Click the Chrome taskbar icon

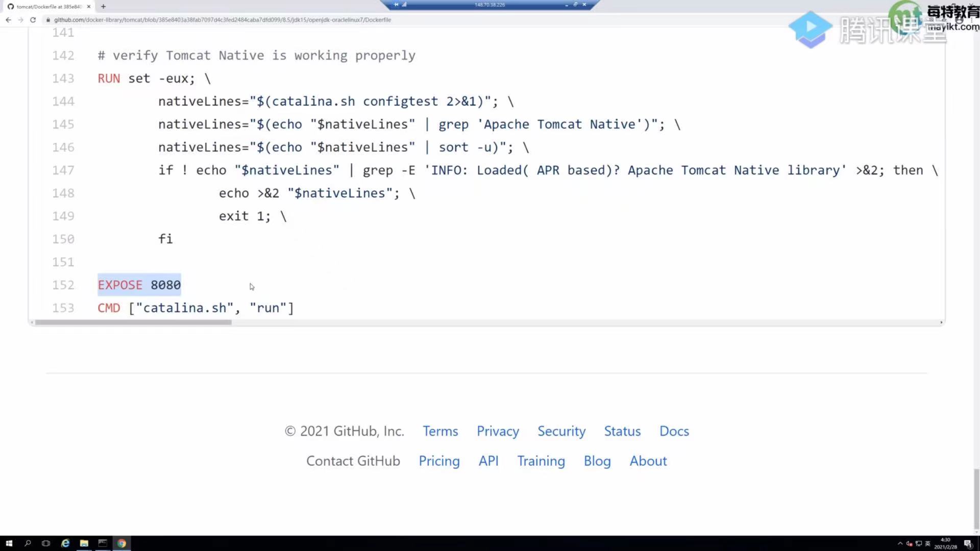tap(121, 543)
